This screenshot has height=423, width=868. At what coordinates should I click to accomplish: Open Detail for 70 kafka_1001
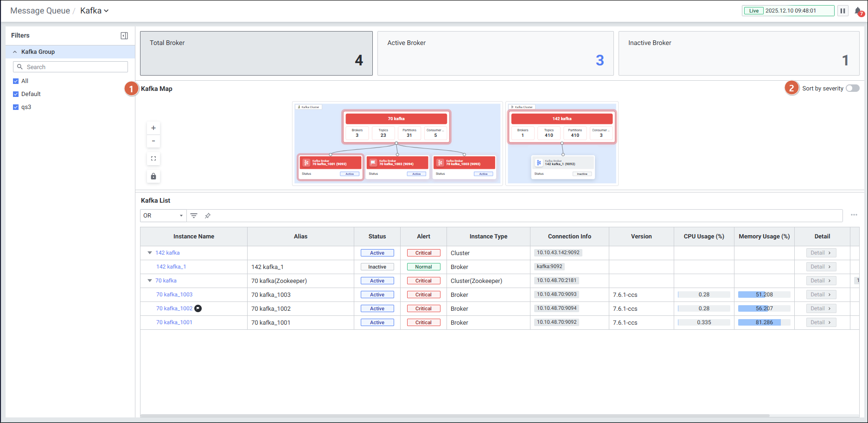point(821,322)
